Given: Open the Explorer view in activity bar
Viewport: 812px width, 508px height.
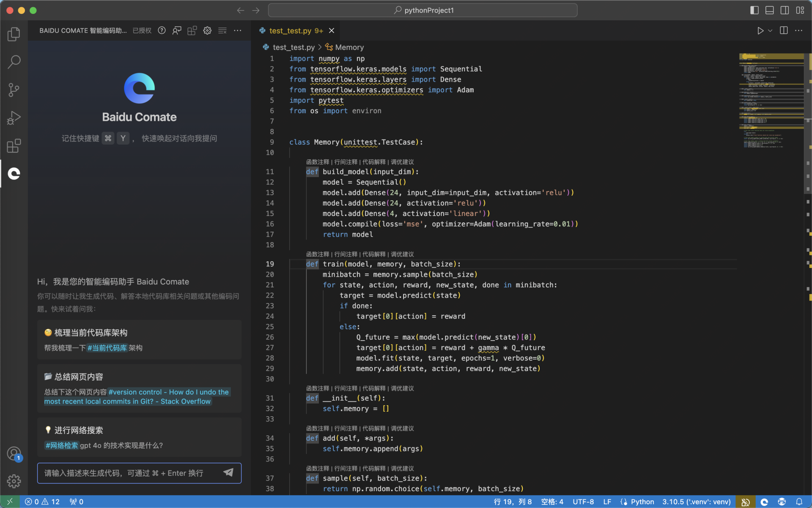Looking at the screenshot, I should click(14, 34).
